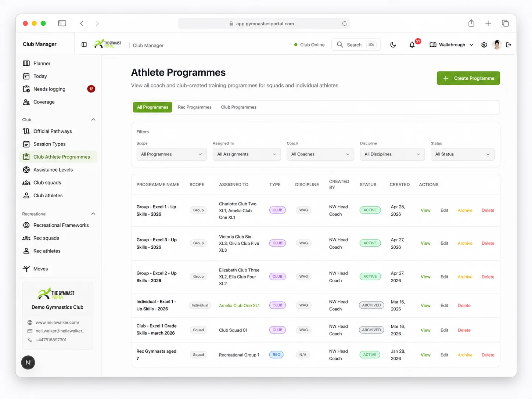Click the Today calendar icon
This screenshot has width=532, height=399.
[x=26, y=76]
